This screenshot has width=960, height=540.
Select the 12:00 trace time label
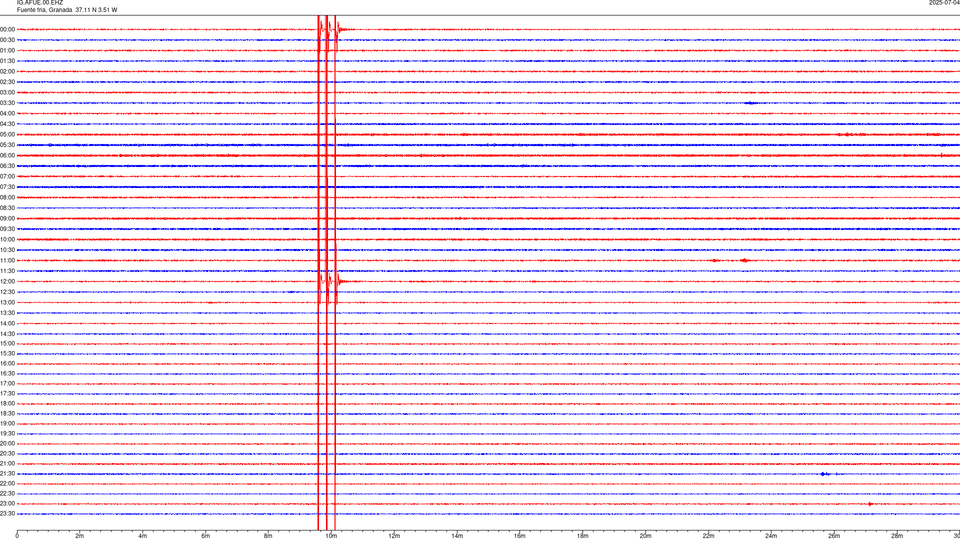pos(7,282)
